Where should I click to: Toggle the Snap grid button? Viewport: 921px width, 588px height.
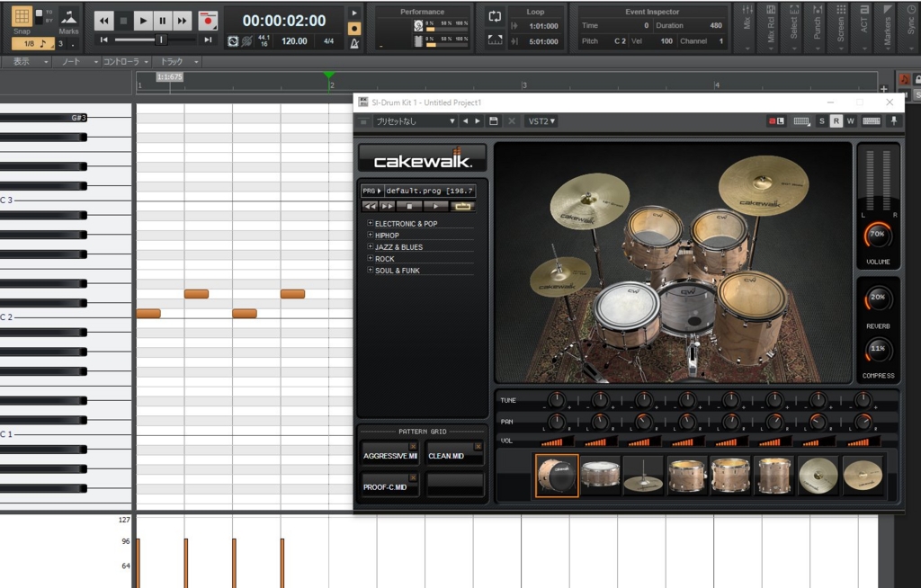click(22, 16)
